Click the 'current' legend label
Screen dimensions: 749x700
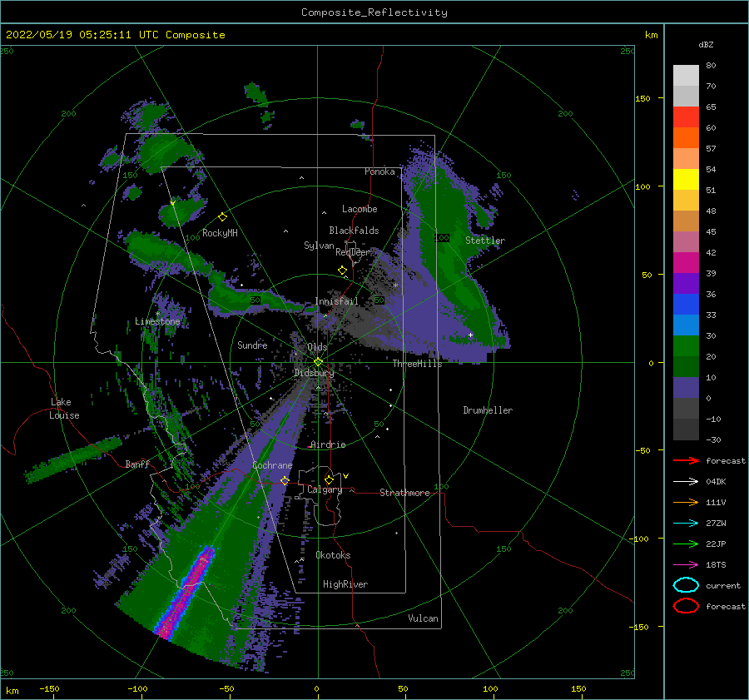(x=723, y=585)
